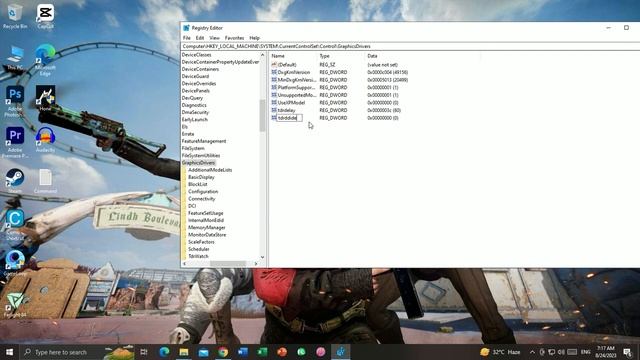
Task: Open File Explorer from the taskbar
Action: [184, 352]
